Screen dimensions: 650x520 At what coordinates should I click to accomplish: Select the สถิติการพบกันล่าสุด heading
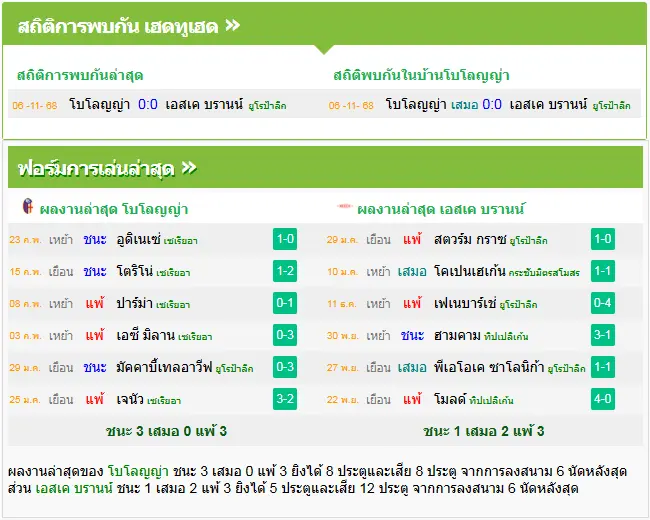[x=80, y=75]
